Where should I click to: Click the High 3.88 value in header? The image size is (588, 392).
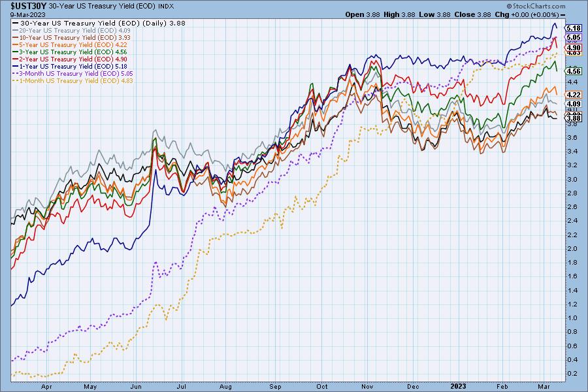399,14
